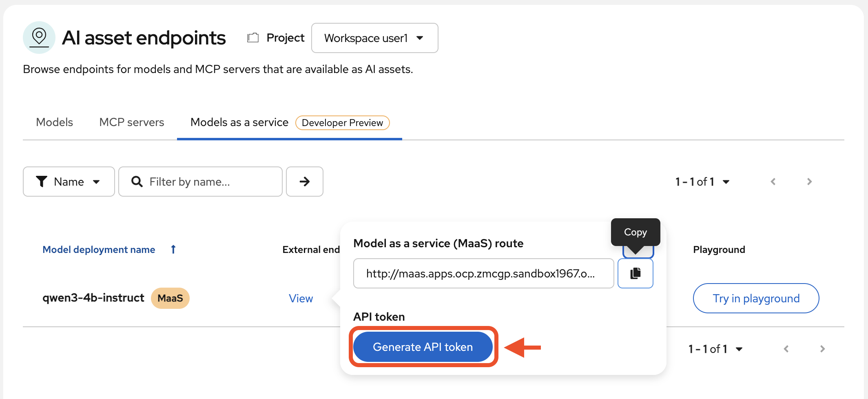Click the Project folder icon
The width and height of the screenshot is (868, 399).
point(253,38)
